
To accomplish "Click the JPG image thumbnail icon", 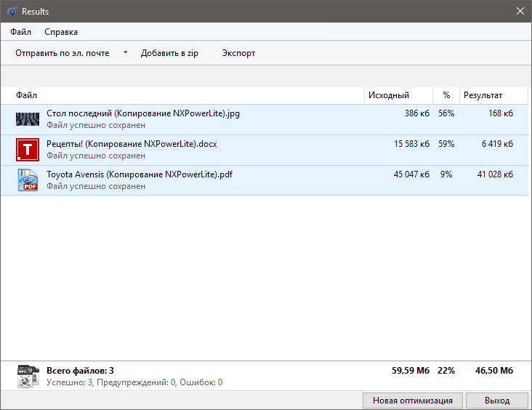I will pos(28,119).
